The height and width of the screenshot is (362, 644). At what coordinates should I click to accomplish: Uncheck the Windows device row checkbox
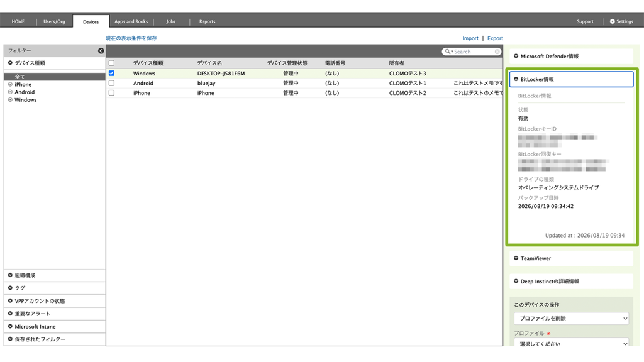tap(112, 73)
